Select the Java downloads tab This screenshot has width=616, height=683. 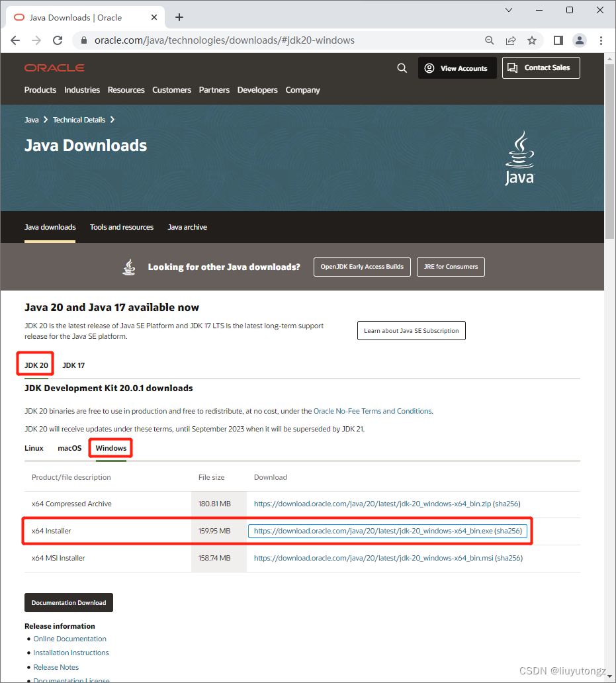click(50, 227)
